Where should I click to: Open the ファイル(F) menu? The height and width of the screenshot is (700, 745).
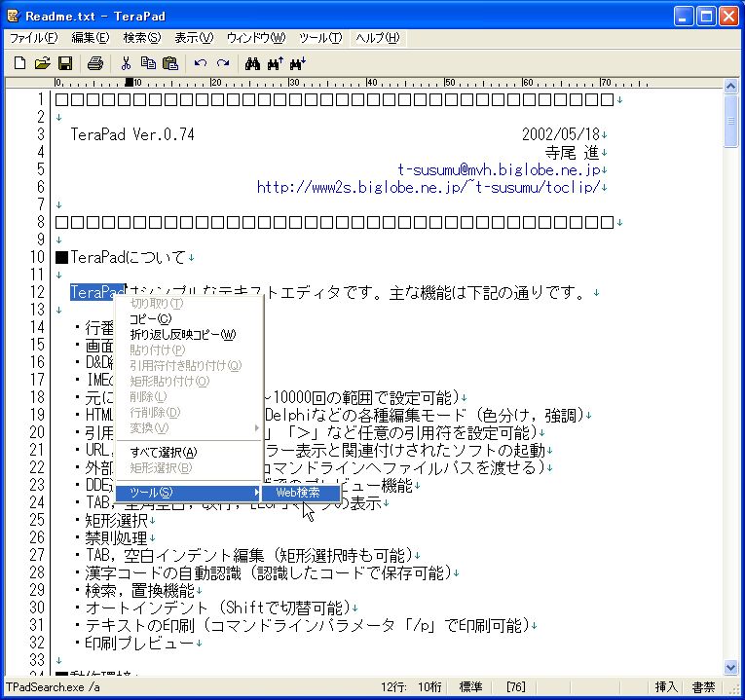[x=34, y=38]
